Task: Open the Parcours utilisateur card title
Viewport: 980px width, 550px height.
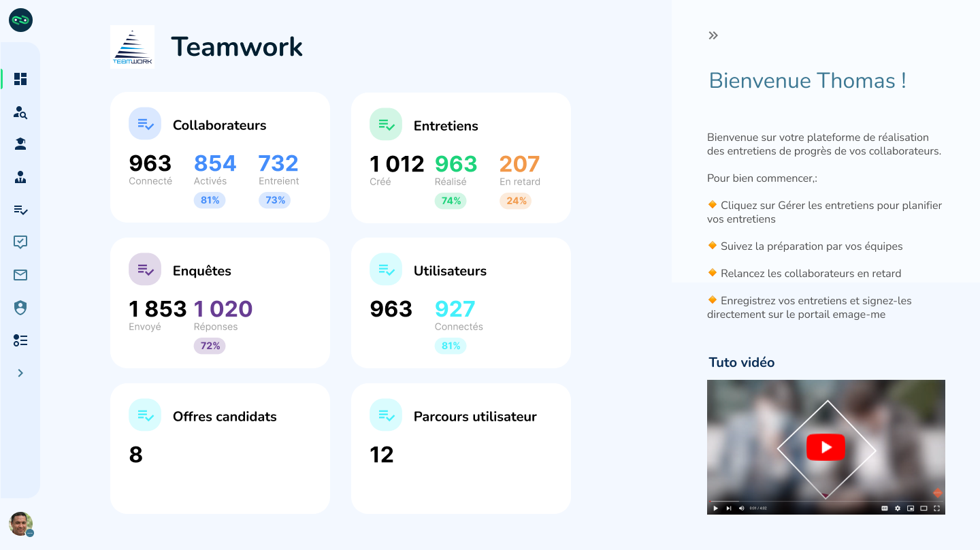Action: pyautogui.click(x=475, y=417)
